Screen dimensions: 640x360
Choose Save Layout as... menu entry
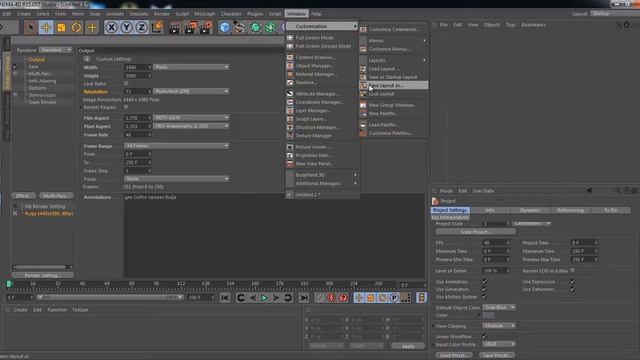pos(393,85)
